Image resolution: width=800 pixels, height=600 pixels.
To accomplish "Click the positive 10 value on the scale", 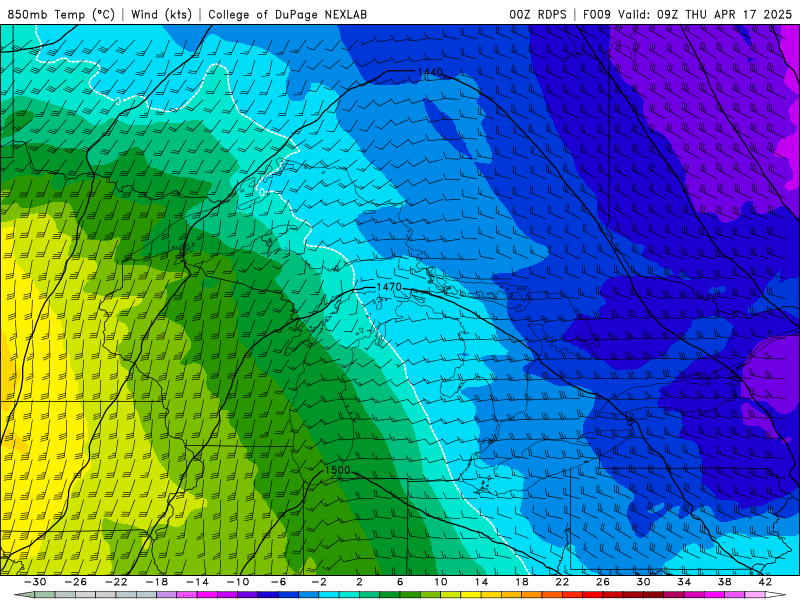I will [x=441, y=582].
